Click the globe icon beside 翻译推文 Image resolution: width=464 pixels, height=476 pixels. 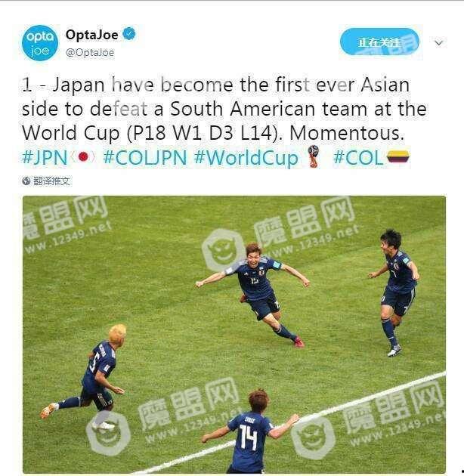tap(26, 181)
